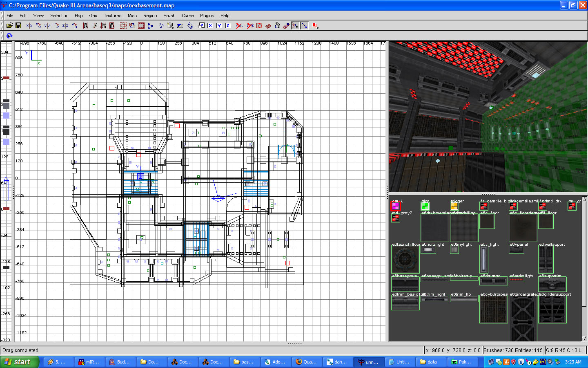Save the map with the floppy disk icon
588x368 pixels.
tap(18, 25)
